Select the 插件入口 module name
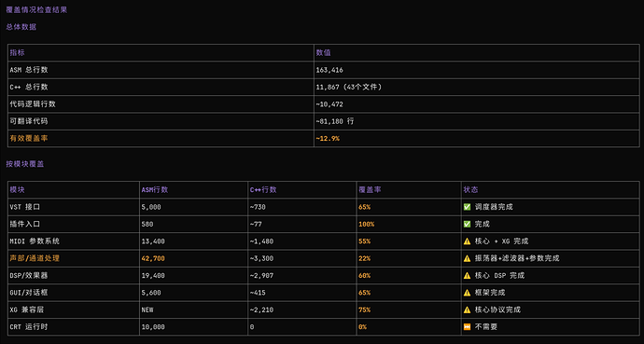The image size is (644, 344). (x=25, y=225)
